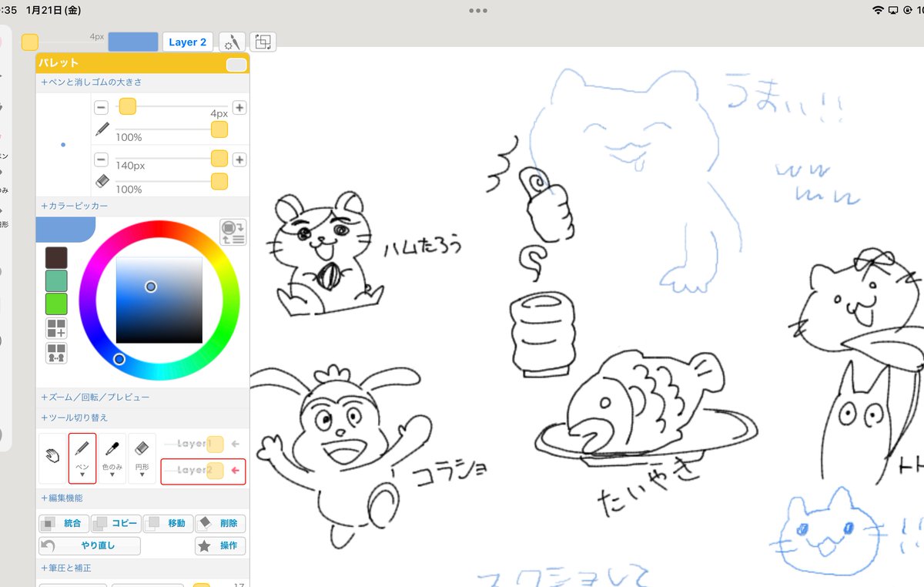Select Layer1 via its gray arrow
The image size is (924, 587).
coord(236,444)
